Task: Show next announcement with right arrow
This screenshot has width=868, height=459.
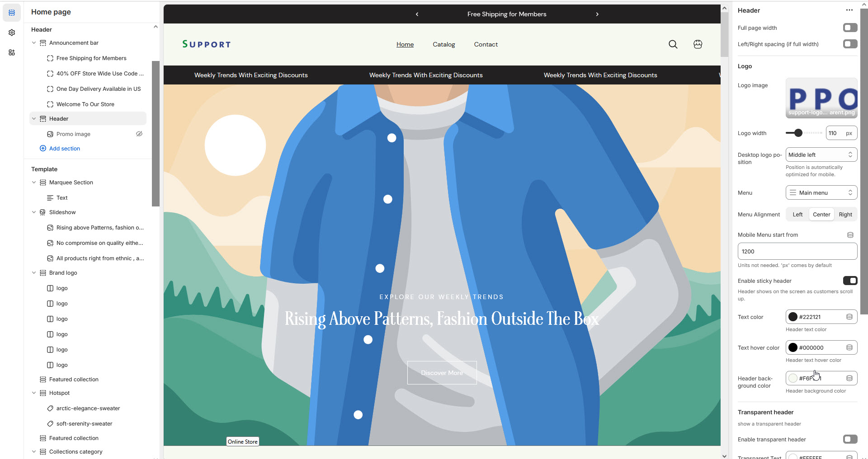Action: [x=597, y=14]
